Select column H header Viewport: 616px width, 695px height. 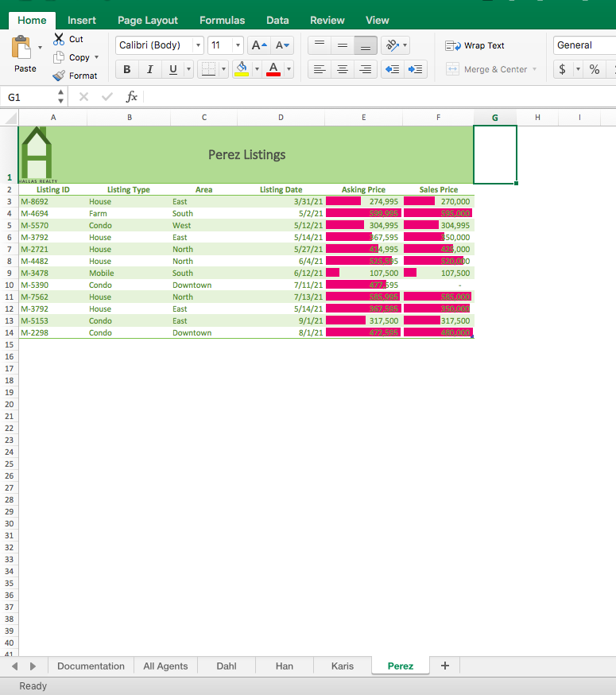[537, 118]
